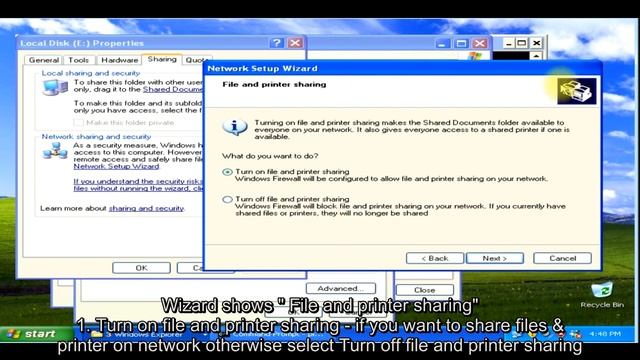Click the command prompt scrollbar up arrow
The height and width of the screenshot is (360, 640).
point(536,56)
